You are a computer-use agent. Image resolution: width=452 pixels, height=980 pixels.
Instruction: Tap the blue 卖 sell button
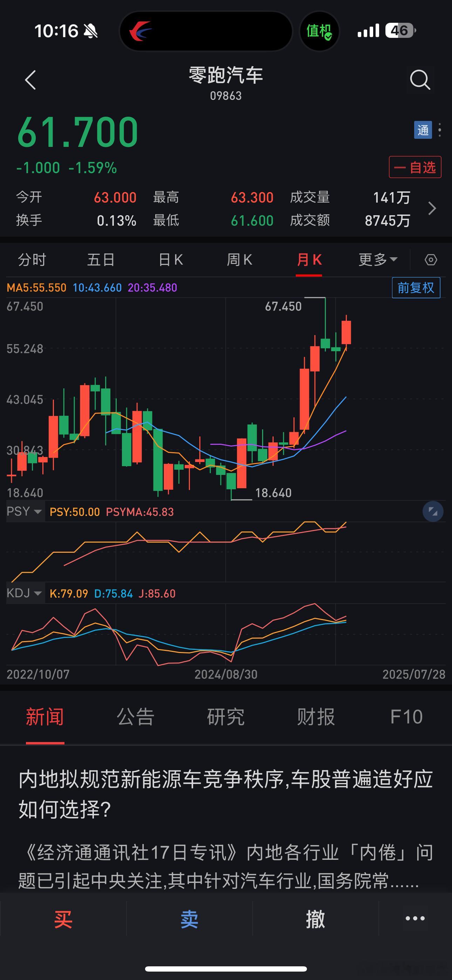click(x=189, y=919)
